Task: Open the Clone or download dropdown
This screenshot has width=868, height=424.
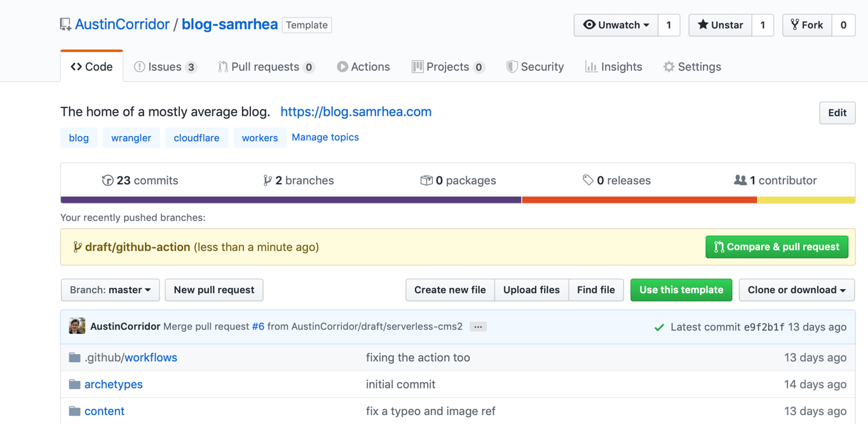Action: (796, 290)
